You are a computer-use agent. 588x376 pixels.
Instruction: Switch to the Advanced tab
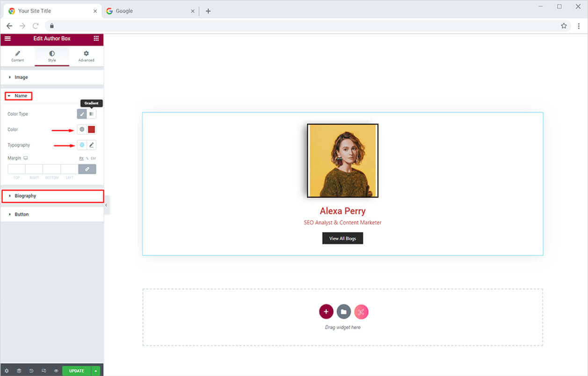pyautogui.click(x=86, y=56)
